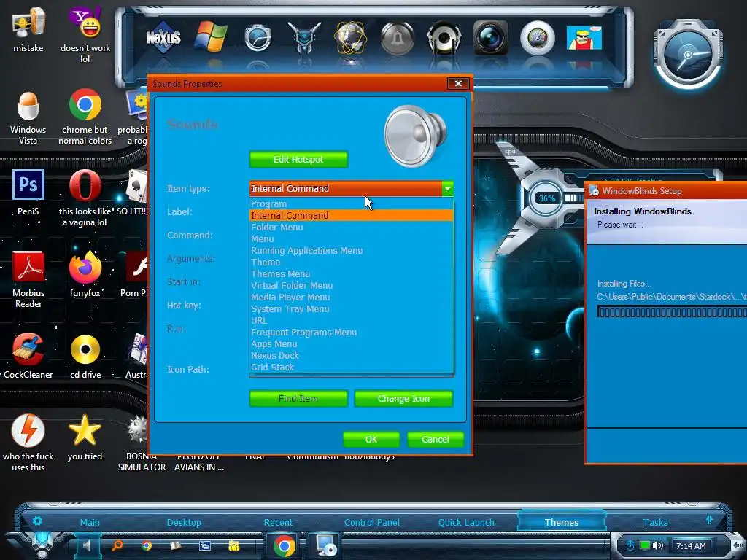
Task: Collapse the Item type dropdown arrow
Action: [x=447, y=189]
